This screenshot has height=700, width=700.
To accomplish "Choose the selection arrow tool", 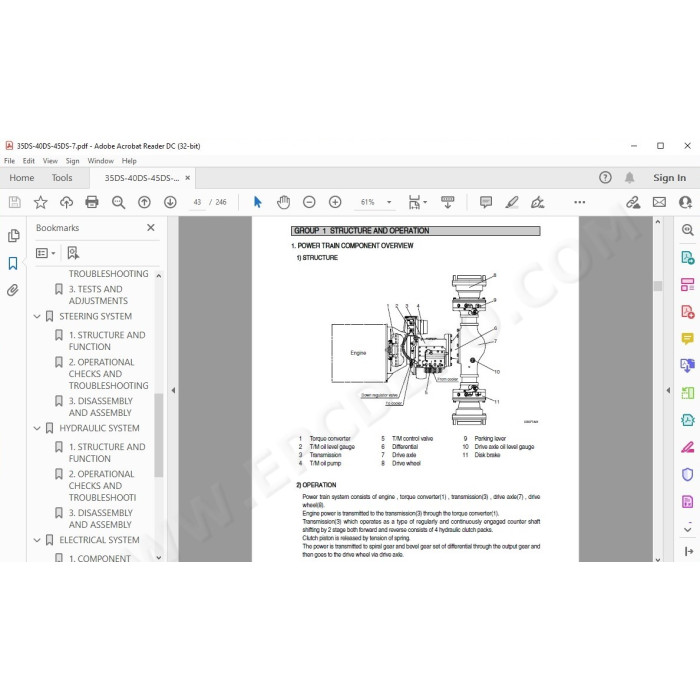I will pyautogui.click(x=258, y=202).
